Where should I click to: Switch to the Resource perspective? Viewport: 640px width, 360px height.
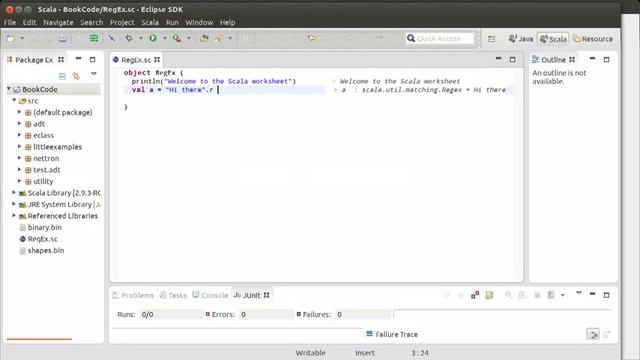click(593, 39)
